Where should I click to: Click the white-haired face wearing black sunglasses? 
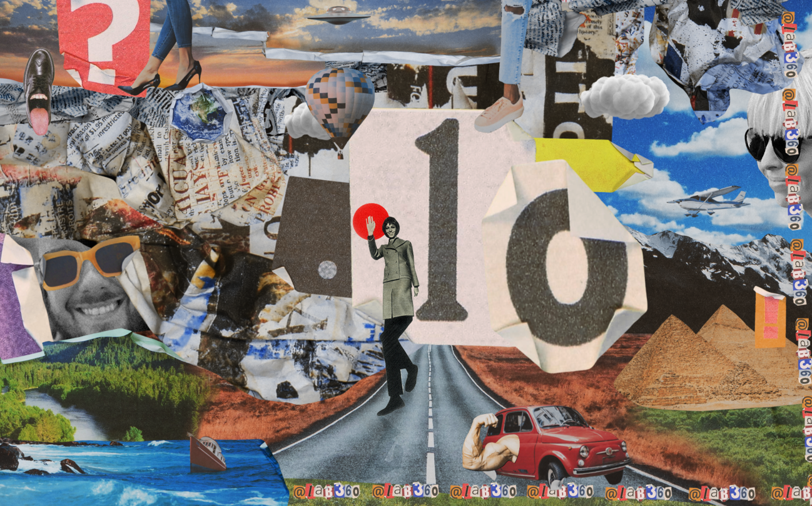779,150
